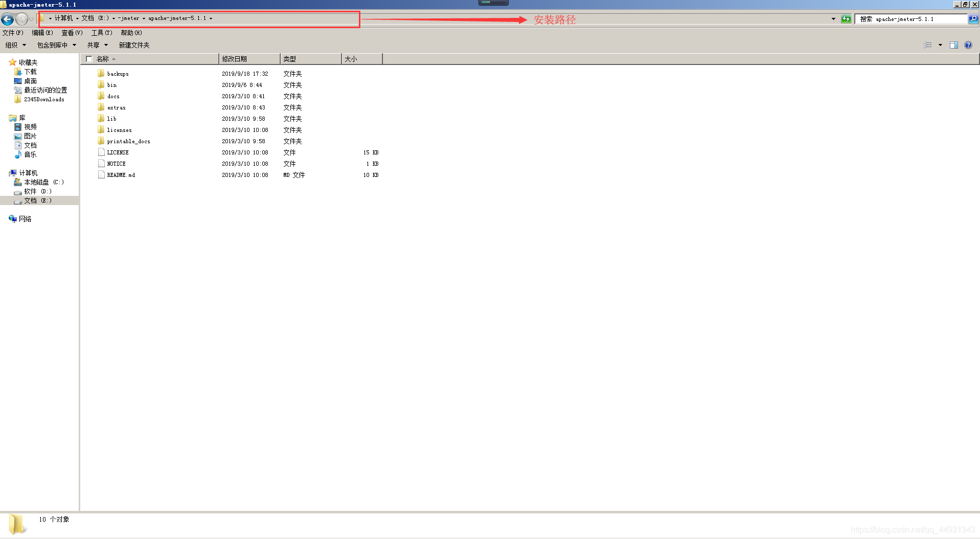This screenshot has width=980, height=539.
Task: Toggle the preview pane icon
Action: tap(954, 45)
